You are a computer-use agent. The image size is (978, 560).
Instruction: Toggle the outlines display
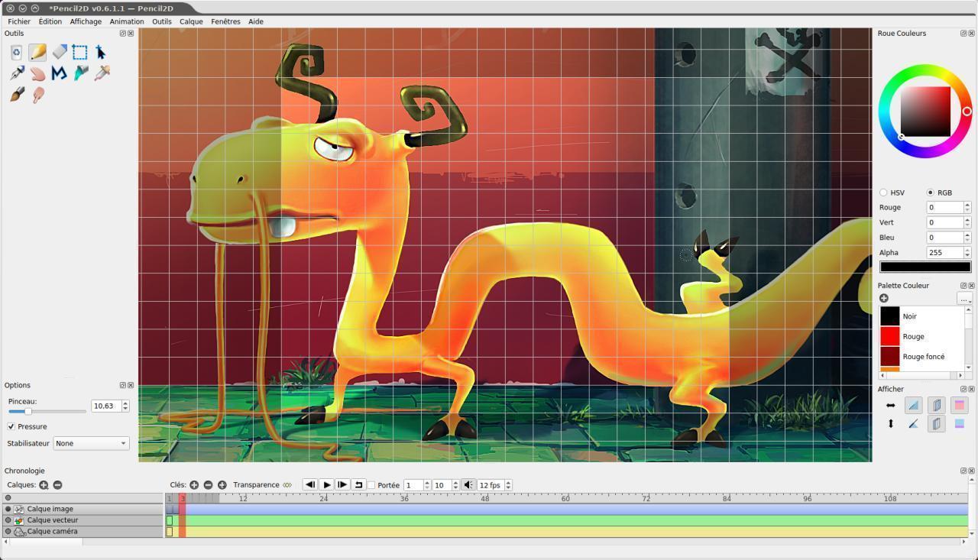point(913,424)
